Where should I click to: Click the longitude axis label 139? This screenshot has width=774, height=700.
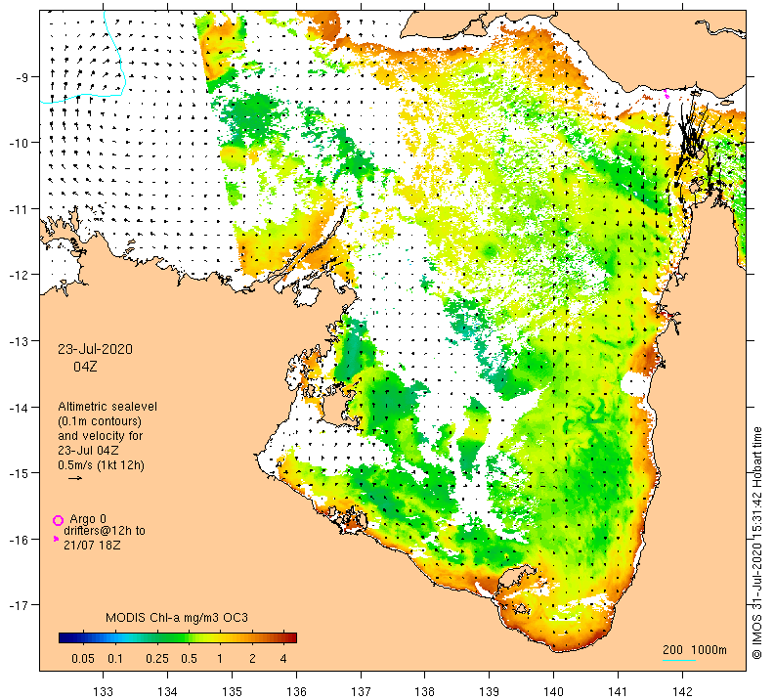click(490, 691)
